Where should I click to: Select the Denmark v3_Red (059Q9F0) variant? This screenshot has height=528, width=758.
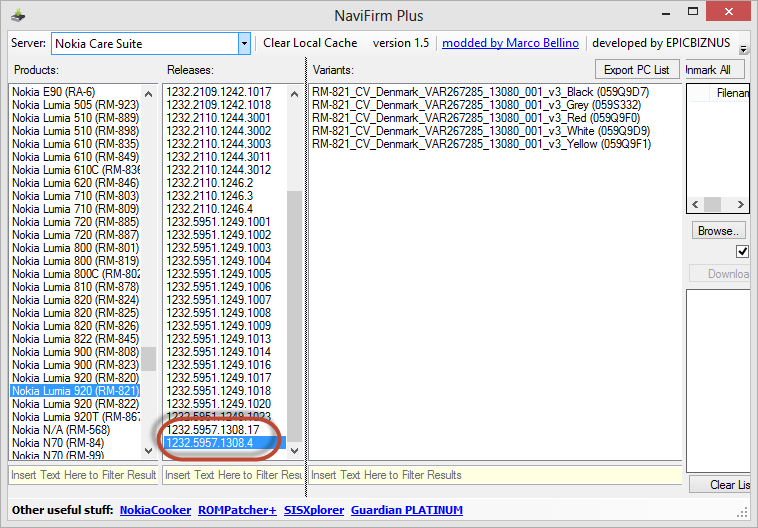coord(476,118)
